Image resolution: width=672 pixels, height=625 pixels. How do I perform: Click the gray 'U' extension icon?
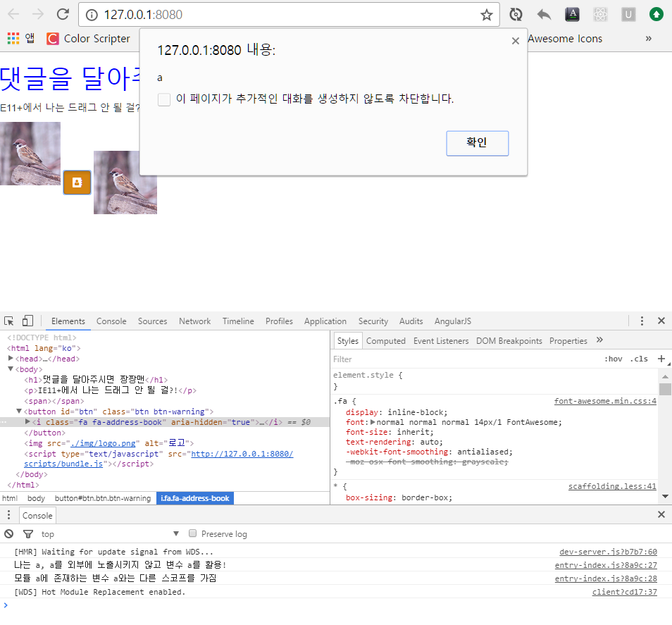(628, 15)
